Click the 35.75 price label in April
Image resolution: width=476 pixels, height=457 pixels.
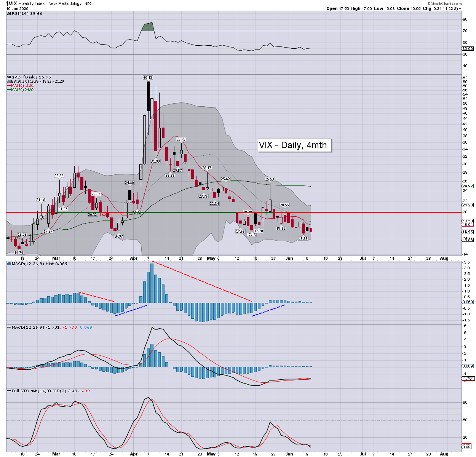[x=181, y=139]
